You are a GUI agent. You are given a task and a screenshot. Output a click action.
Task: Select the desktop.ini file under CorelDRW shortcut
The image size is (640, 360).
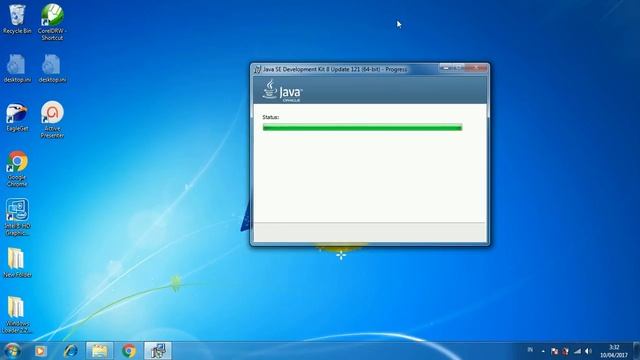(52, 68)
